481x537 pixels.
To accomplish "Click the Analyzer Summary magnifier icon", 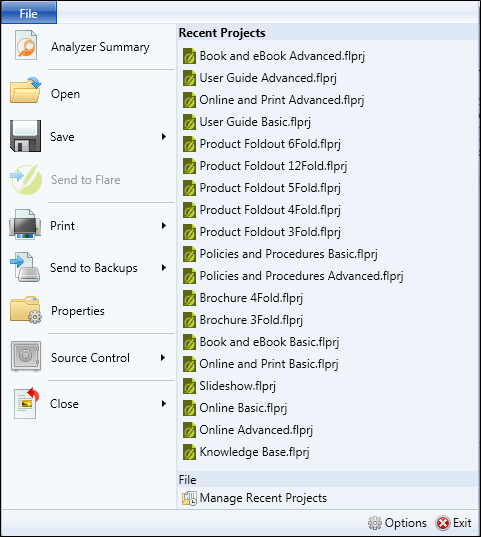I will (26, 46).
